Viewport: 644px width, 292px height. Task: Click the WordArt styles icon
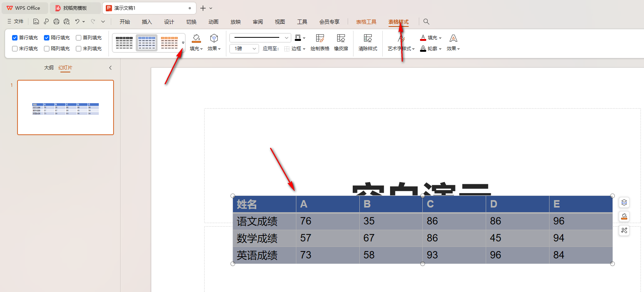401,38
